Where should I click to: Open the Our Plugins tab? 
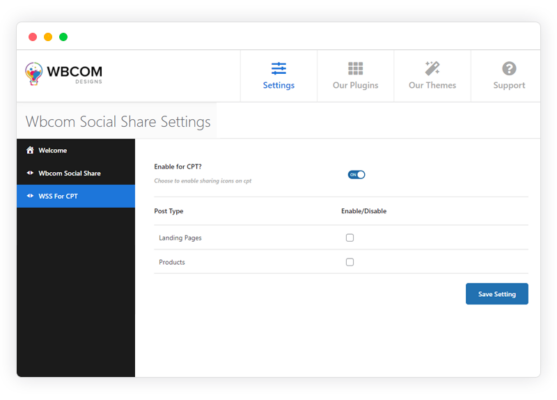[x=355, y=76]
